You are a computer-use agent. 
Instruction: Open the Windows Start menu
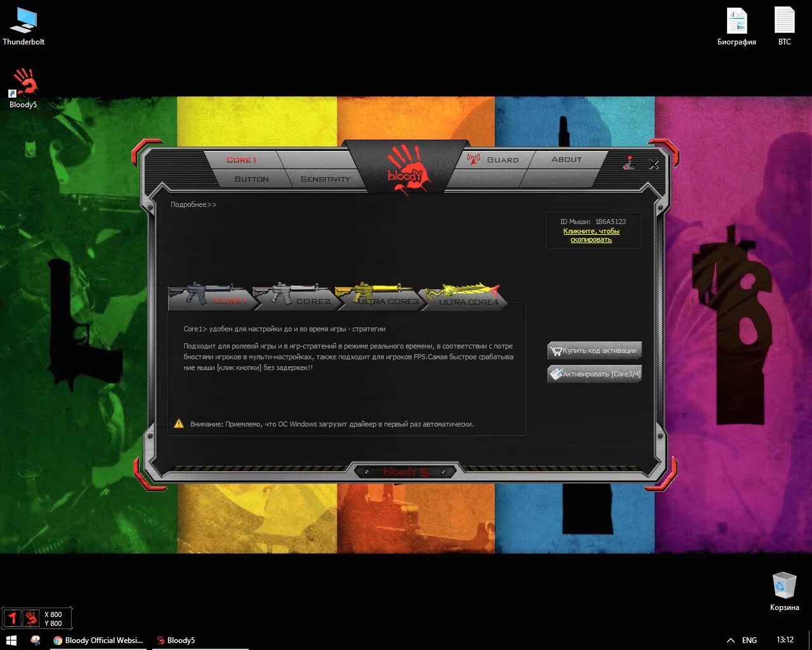point(11,640)
